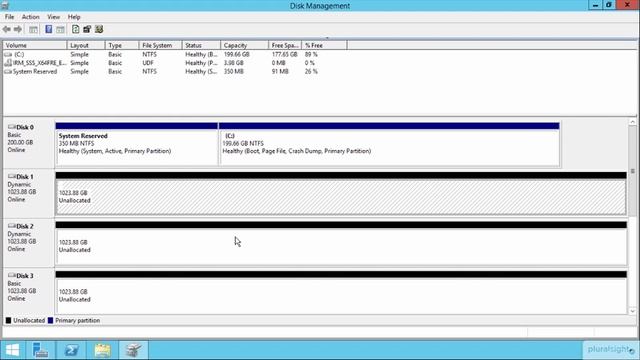Sort by the Layout column header
The height and width of the screenshot is (360, 640).
pyautogui.click(x=86, y=45)
